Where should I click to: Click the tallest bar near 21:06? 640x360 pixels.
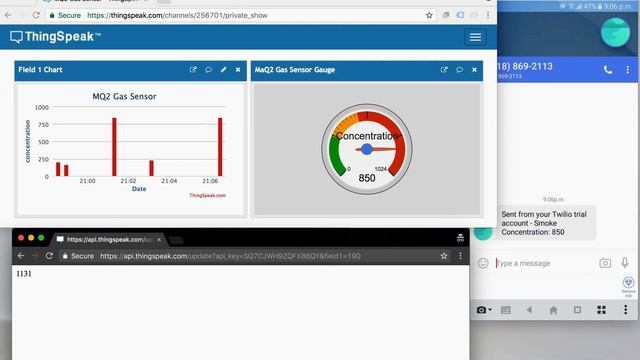tap(220, 147)
